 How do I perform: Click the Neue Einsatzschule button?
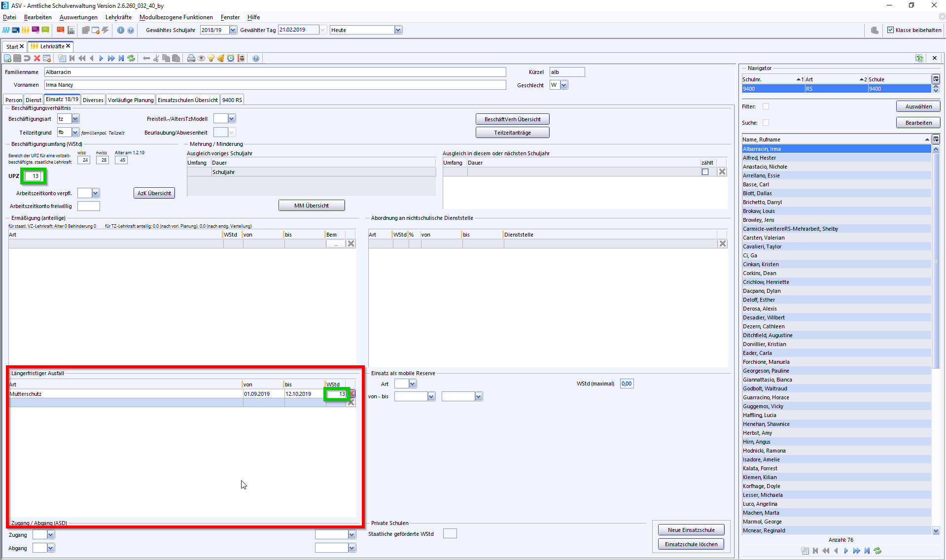tap(691, 530)
